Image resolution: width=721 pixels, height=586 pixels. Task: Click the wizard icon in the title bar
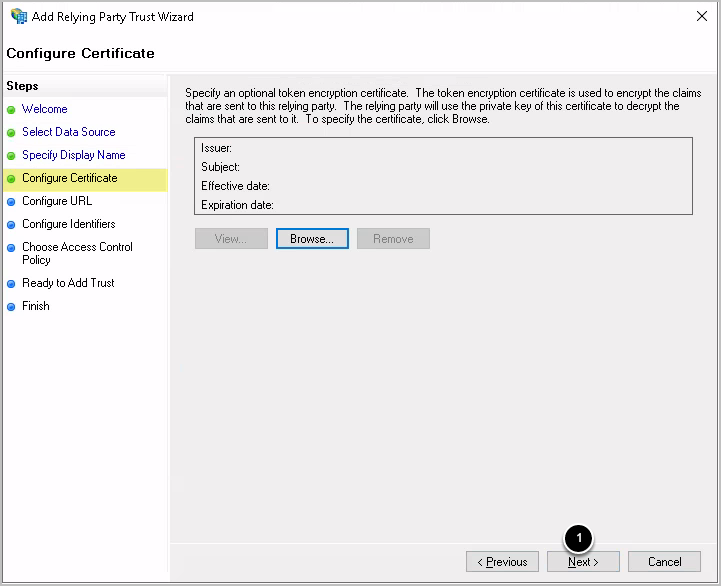click(x=18, y=16)
